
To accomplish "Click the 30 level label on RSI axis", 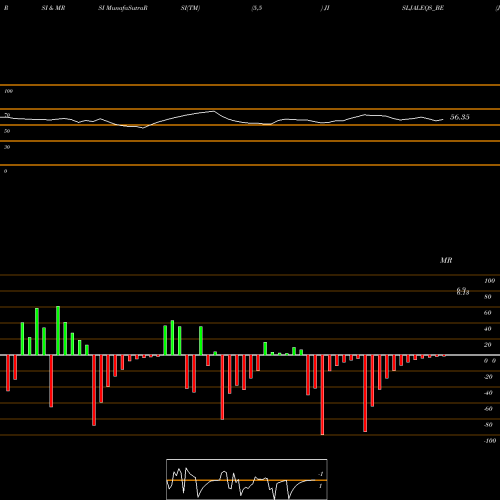I will point(7,147).
